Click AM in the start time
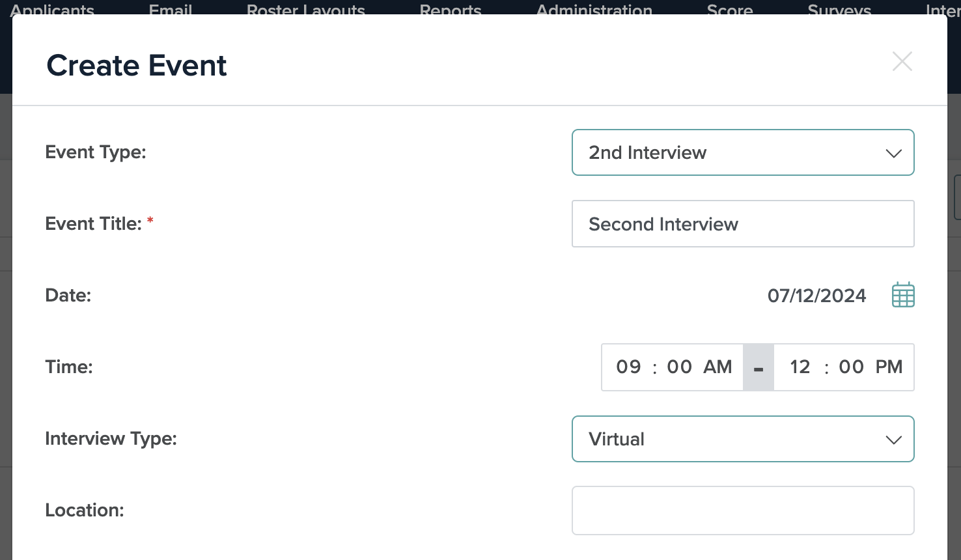 (x=717, y=367)
